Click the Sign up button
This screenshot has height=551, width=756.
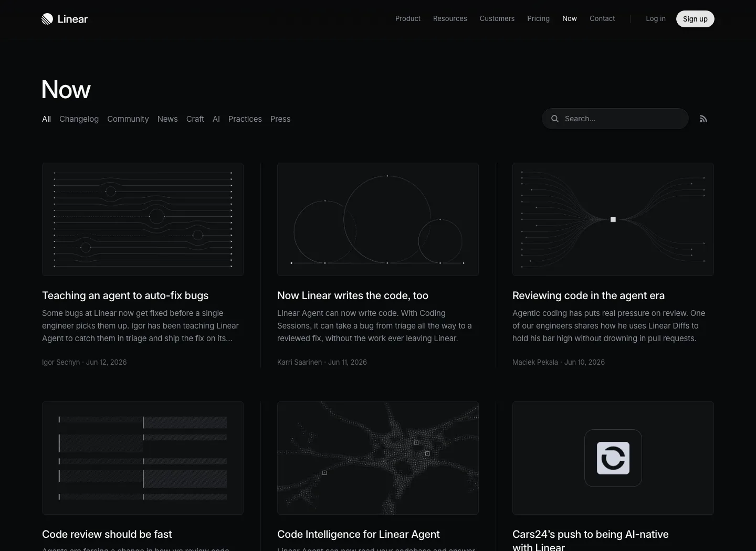point(695,19)
